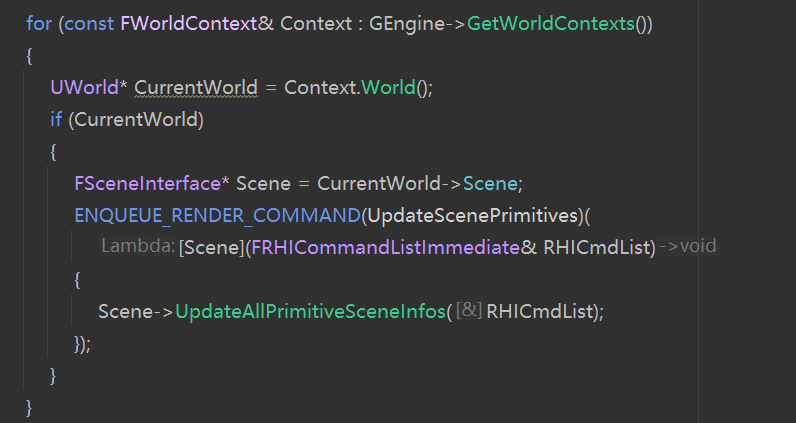Click the ENQUEUE_RENDER_COMMAND macro
Screen dimensions: 796x423
point(217,216)
